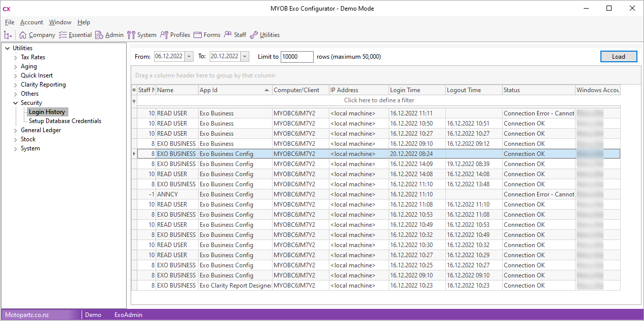Open the To date dropdown calendar
This screenshot has height=321, width=644.
245,57
